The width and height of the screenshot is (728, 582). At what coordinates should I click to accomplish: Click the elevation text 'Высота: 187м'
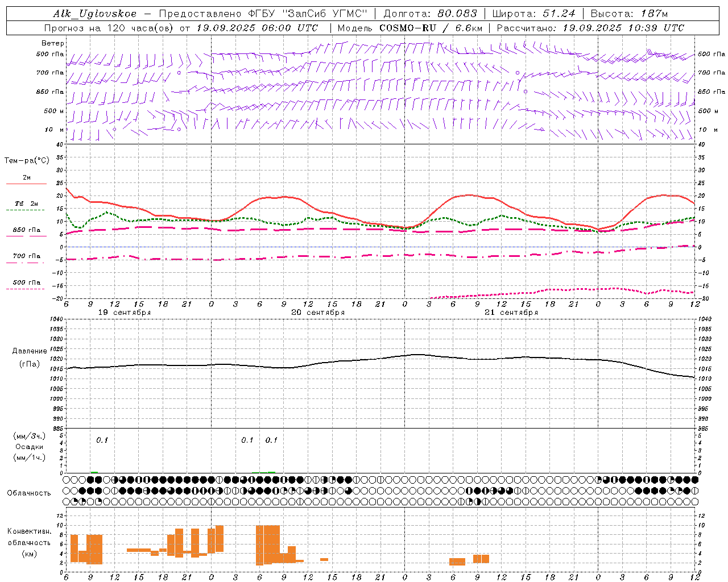click(x=630, y=14)
